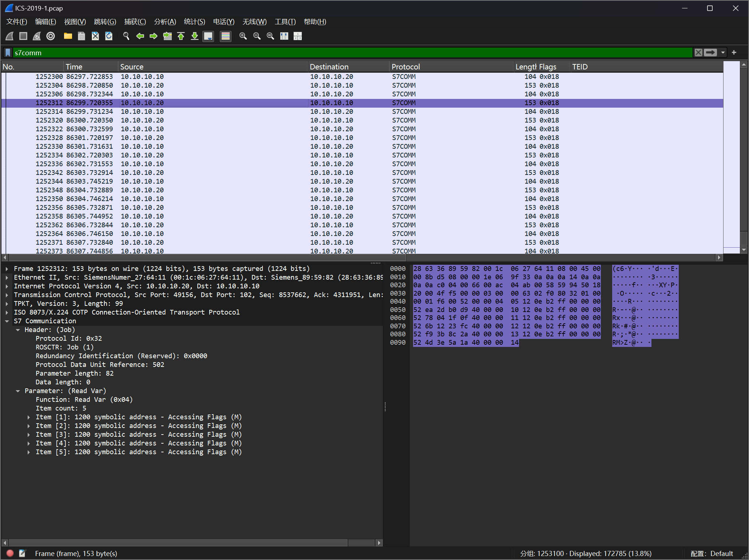The image size is (749, 560).
Task: Open the 编辑(E) menu
Action: (45, 22)
